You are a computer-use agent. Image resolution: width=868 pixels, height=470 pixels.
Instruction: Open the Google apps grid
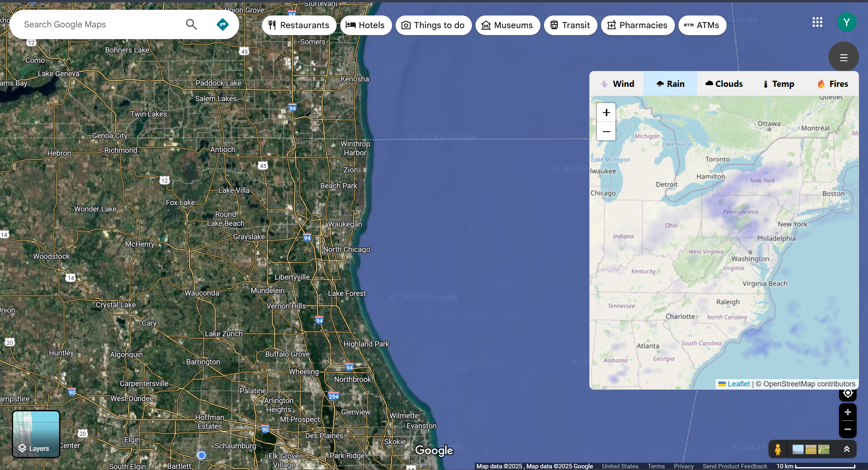pos(817,22)
